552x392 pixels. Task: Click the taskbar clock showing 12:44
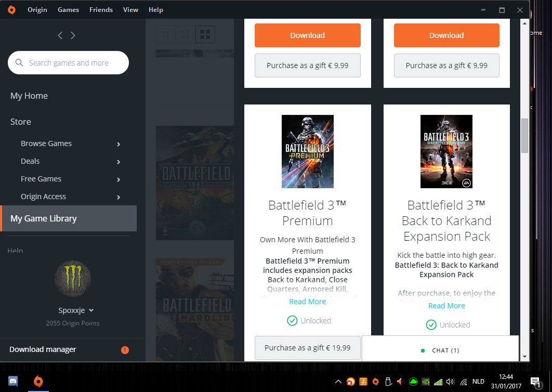click(x=506, y=382)
